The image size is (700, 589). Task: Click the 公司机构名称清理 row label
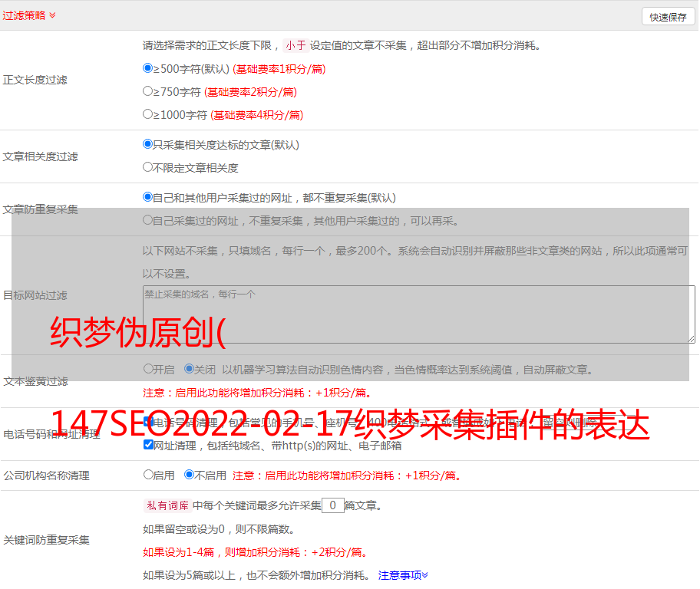tap(46, 475)
